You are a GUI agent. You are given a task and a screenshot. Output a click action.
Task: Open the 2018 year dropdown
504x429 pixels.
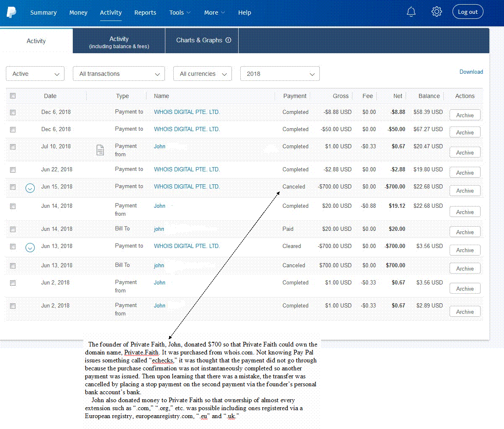coord(280,74)
